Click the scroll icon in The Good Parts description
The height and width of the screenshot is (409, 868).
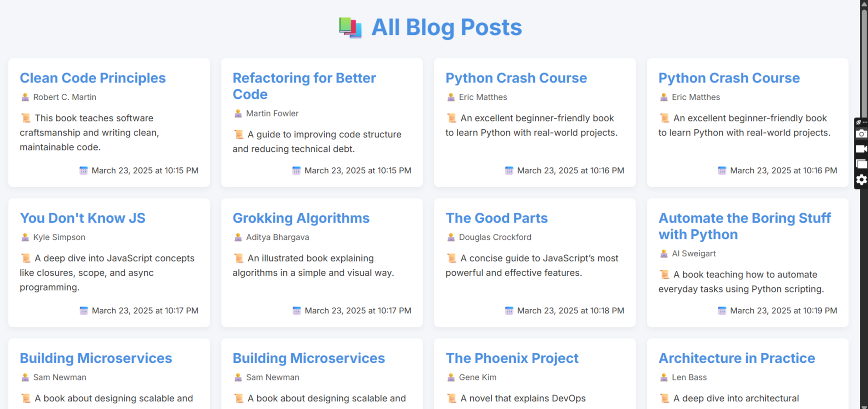click(x=451, y=258)
